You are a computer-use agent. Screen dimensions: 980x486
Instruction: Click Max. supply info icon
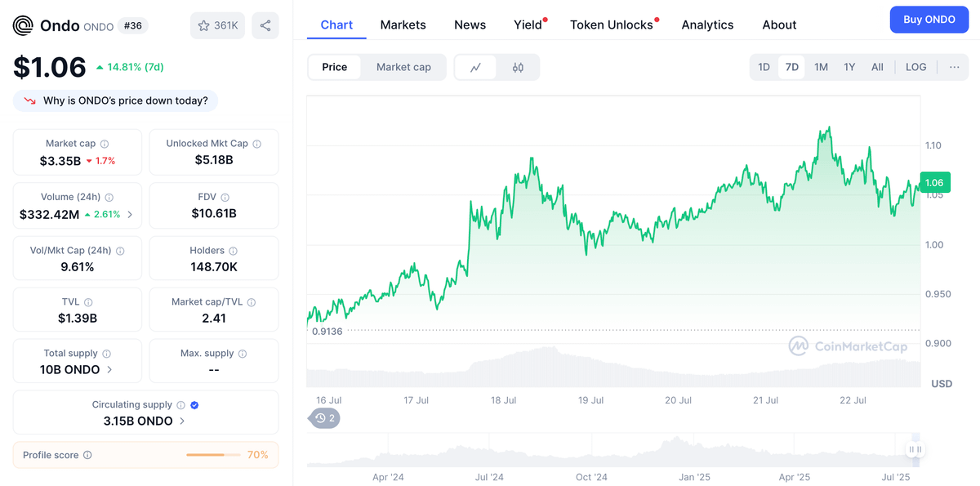(243, 354)
